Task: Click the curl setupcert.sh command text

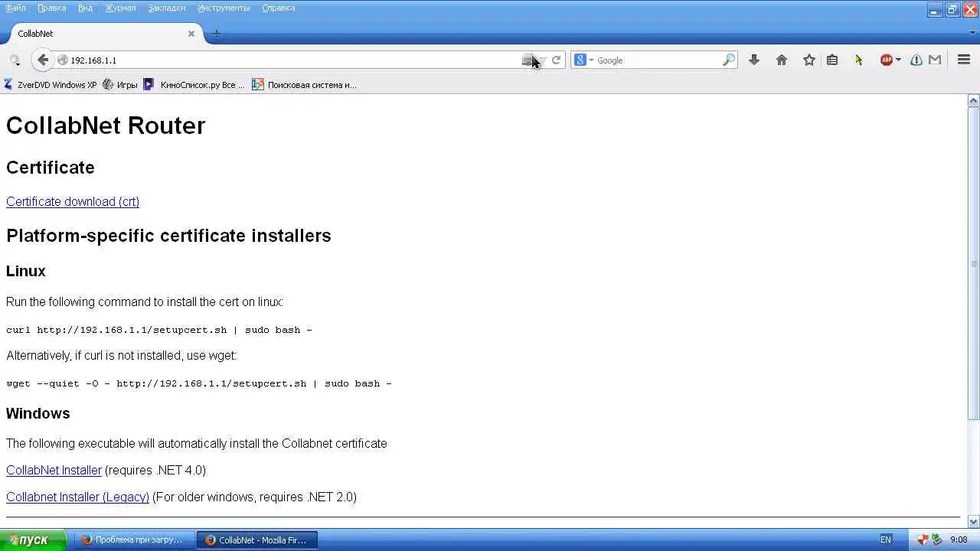Action: click(159, 330)
